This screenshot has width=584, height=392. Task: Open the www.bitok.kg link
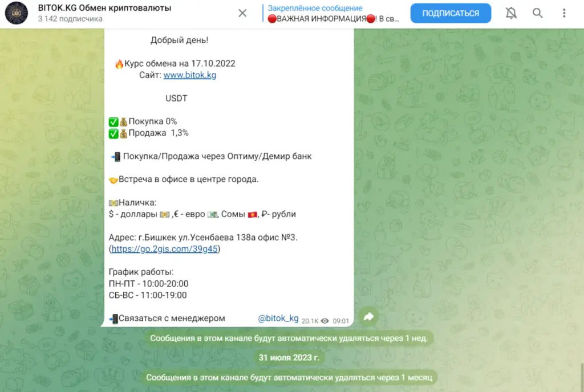pos(189,75)
